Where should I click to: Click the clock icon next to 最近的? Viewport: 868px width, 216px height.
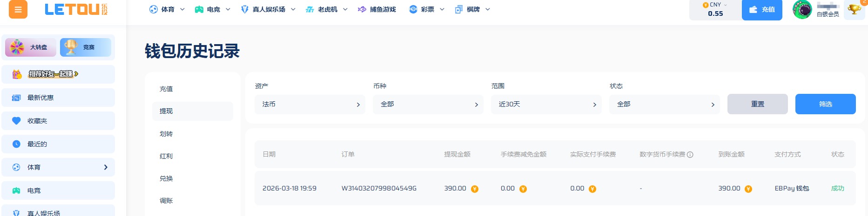point(16,144)
